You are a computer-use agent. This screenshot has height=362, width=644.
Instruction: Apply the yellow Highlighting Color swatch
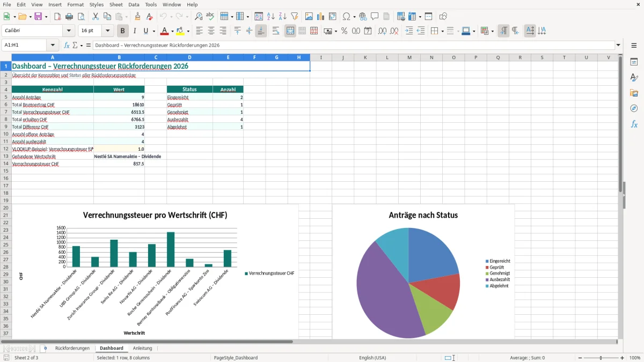click(x=180, y=31)
